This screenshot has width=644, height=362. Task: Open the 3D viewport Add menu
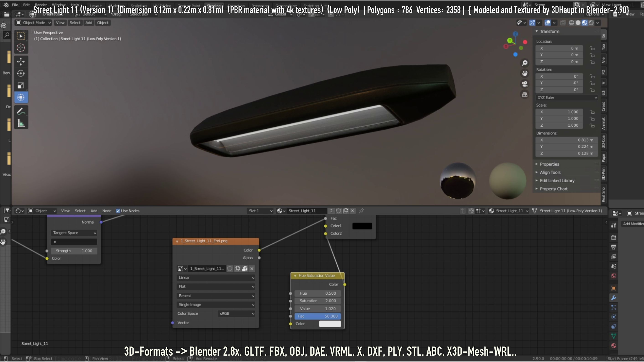point(89,23)
